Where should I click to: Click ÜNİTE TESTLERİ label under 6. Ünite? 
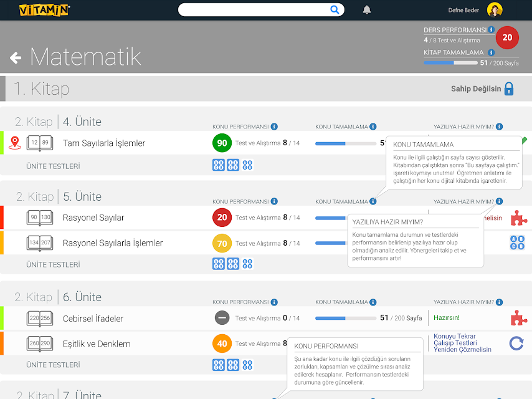click(x=54, y=365)
